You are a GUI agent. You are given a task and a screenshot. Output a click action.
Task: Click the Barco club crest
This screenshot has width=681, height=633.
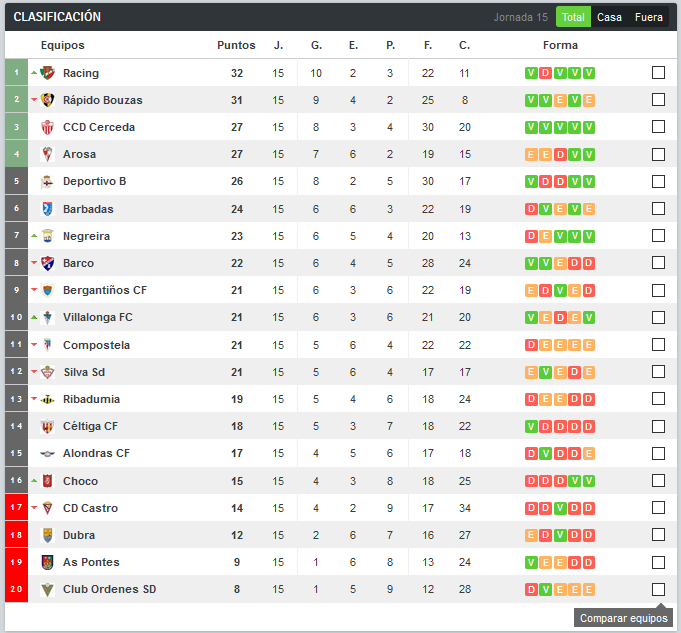click(x=47, y=263)
